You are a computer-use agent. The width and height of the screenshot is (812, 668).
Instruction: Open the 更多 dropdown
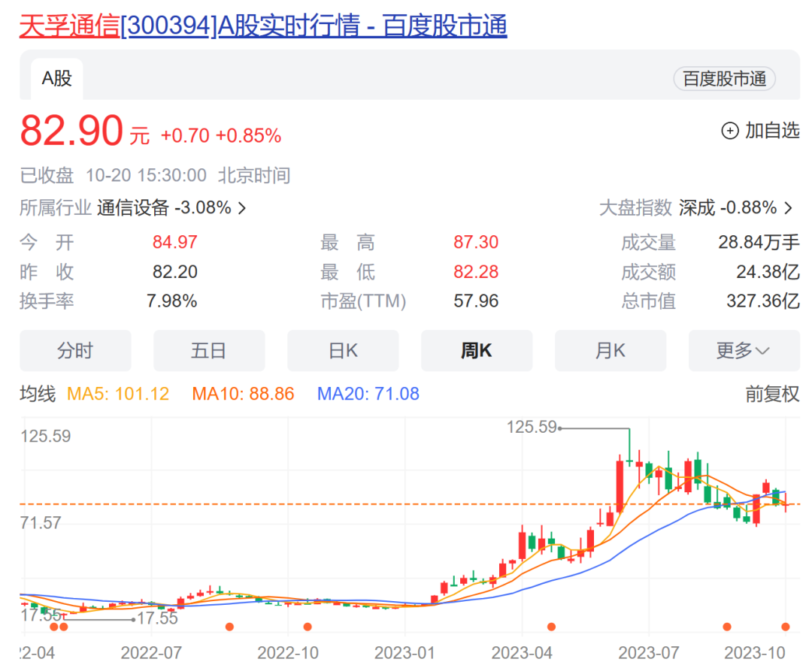pos(744,351)
